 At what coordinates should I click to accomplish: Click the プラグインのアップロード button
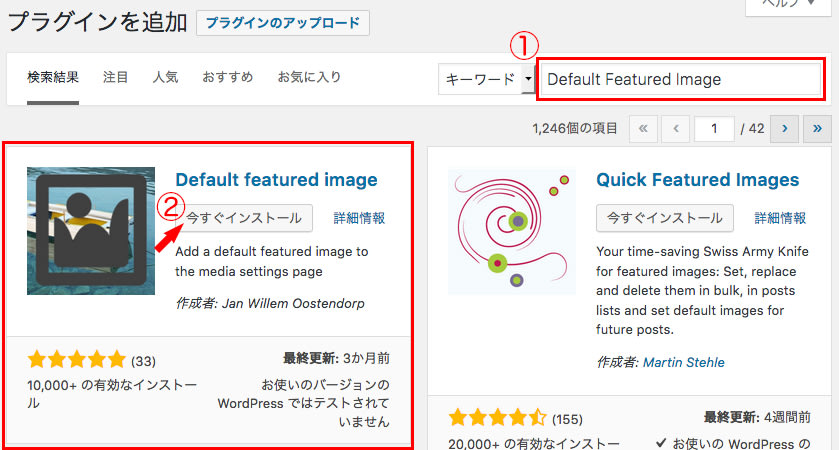(x=283, y=23)
